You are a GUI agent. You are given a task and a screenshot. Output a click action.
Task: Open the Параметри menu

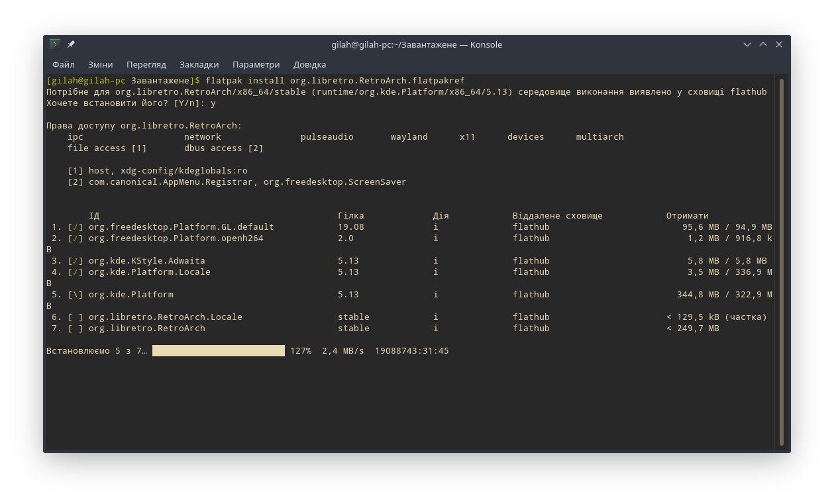point(256,64)
